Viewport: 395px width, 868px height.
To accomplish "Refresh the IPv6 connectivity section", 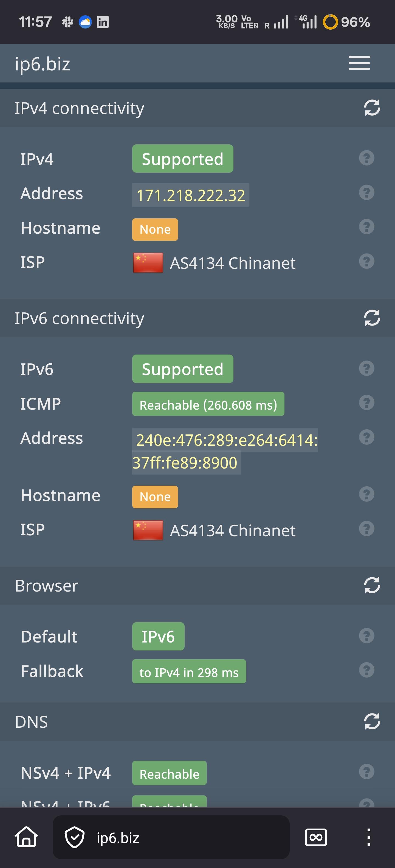I will coord(372,318).
